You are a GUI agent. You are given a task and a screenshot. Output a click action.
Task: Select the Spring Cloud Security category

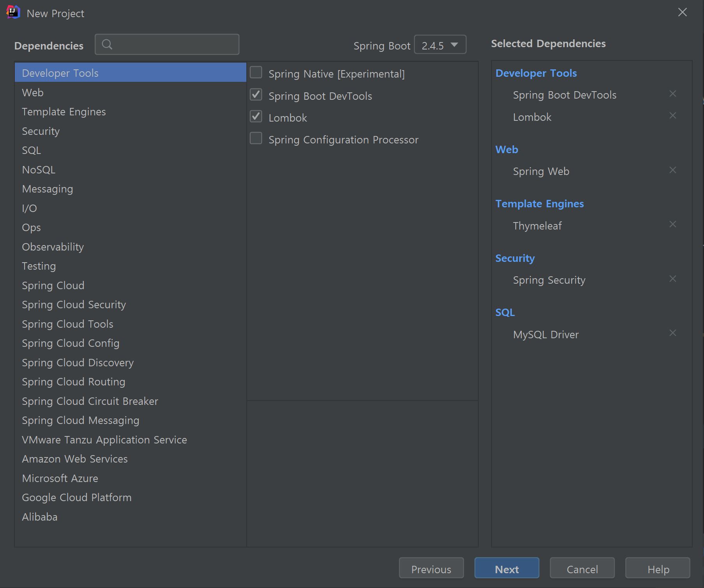[130, 305]
